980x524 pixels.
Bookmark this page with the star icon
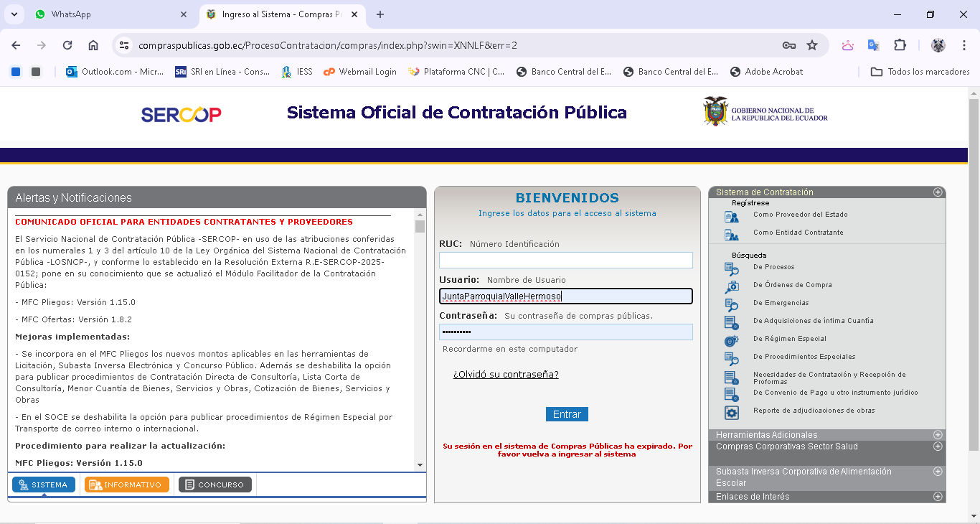[x=812, y=45]
